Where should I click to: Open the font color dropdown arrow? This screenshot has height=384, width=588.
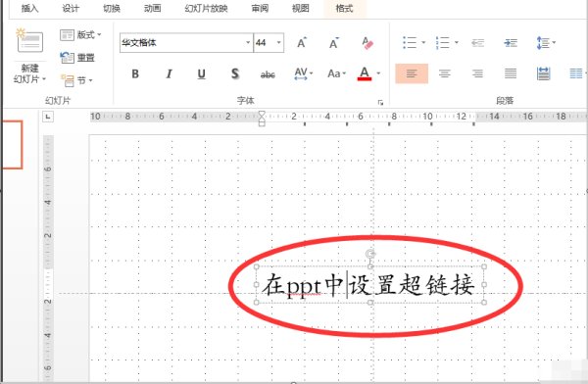point(378,73)
